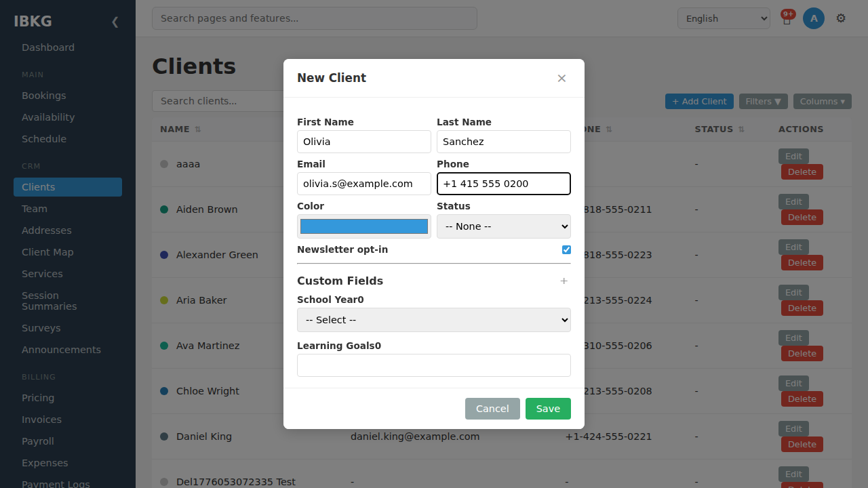This screenshot has width=868, height=488.
Task: Open the notifications icon with 9+ badge
Action: (x=787, y=18)
